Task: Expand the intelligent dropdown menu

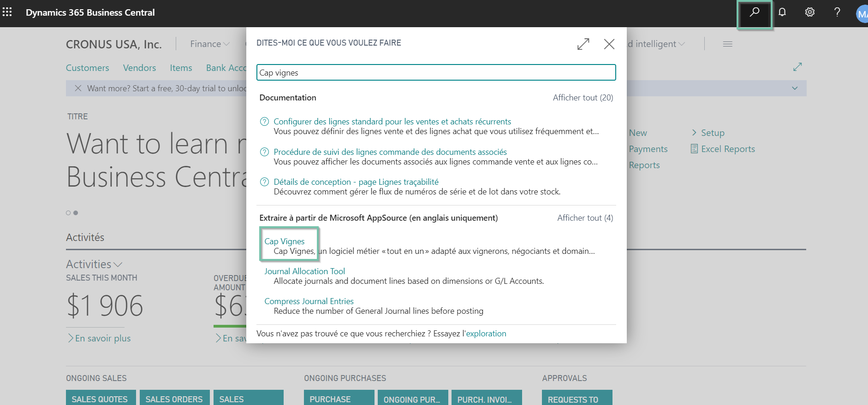Action: tap(656, 44)
